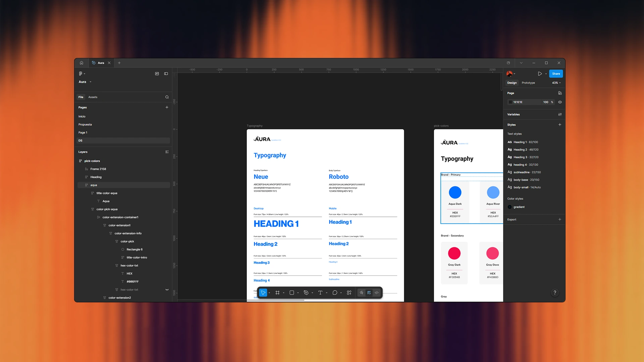The height and width of the screenshot is (362, 644).
Task: Open new tab with plus icon
Action: pyautogui.click(x=119, y=63)
